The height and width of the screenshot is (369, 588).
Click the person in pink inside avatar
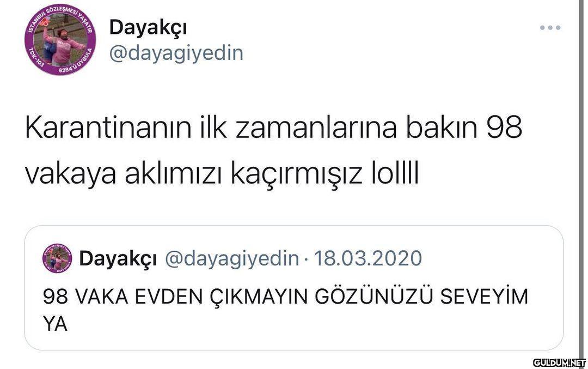point(63,46)
